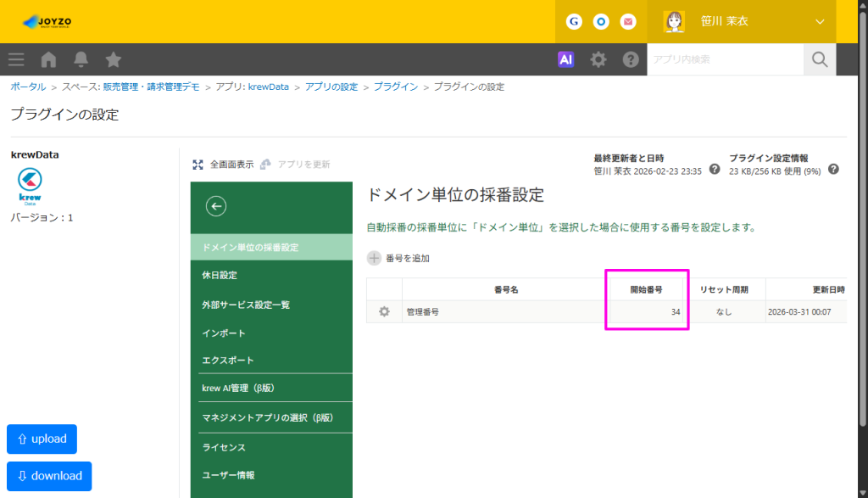This screenshot has width=868, height=498.
Task: Focus the アプリ内検索 search field
Action: tap(725, 59)
